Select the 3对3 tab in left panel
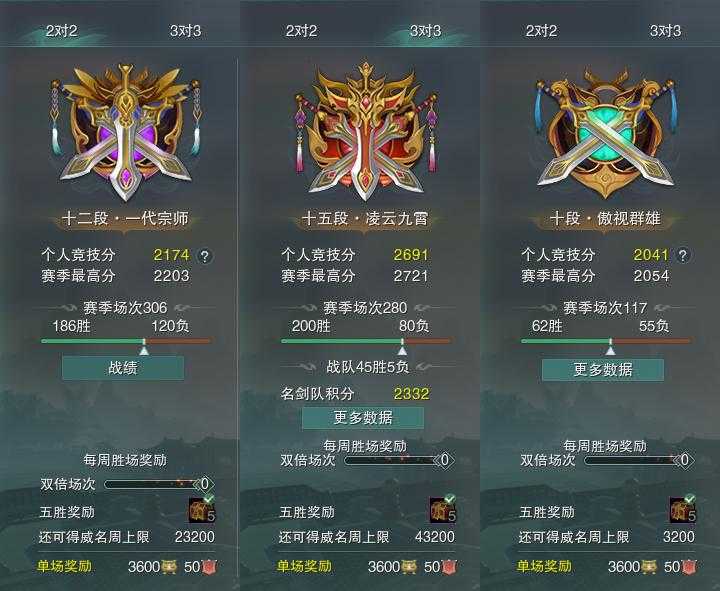Image resolution: width=720 pixels, height=591 pixels. pos(185,31)
